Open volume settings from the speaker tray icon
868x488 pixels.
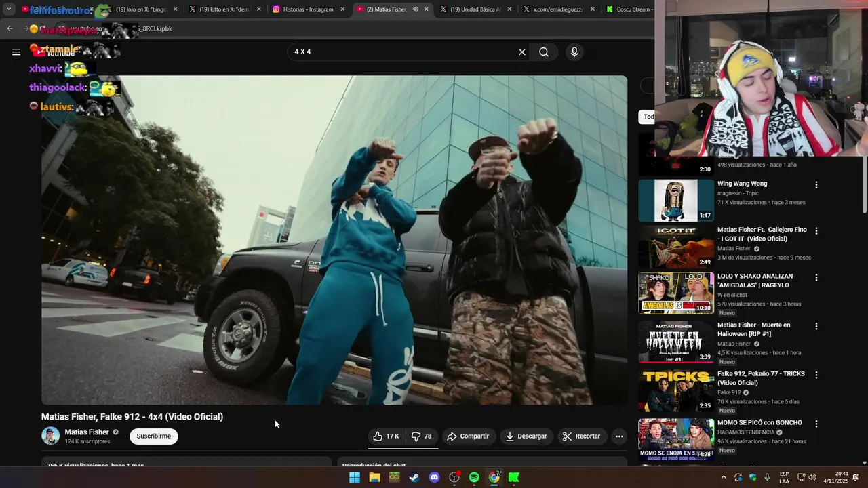click(x=812, y=477)
